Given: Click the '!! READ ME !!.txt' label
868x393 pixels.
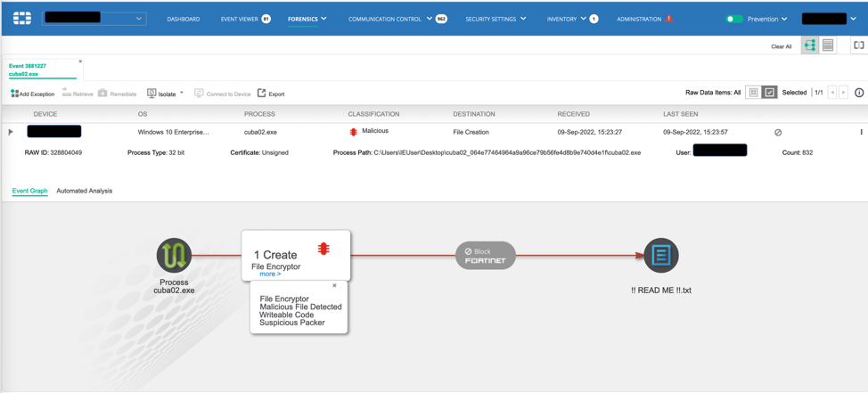Looking at the screenshot, I should point(661,290).
